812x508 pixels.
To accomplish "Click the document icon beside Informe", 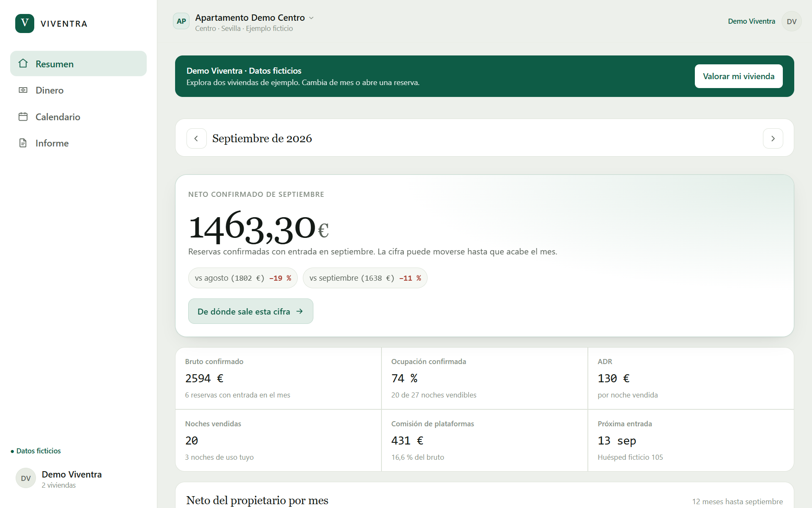I will [x=23, y=143].
